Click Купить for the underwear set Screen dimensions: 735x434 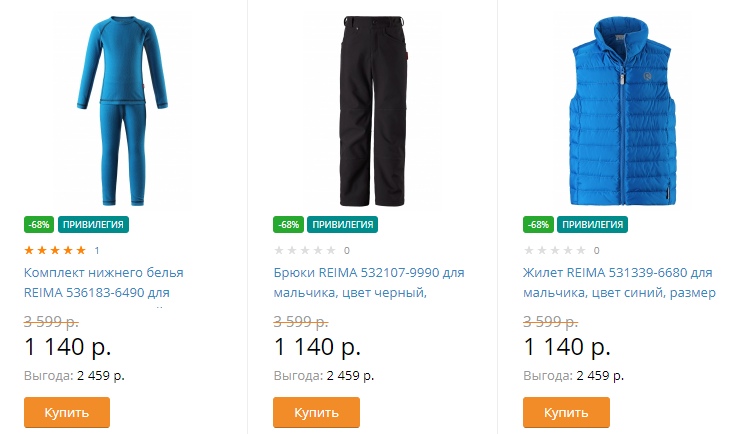67,412
